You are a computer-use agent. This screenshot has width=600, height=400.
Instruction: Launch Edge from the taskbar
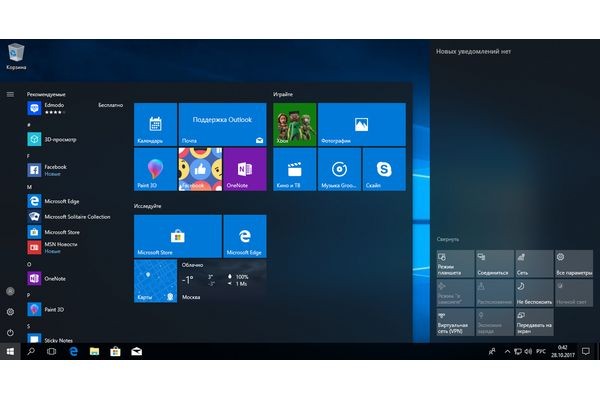coord(73,351)
